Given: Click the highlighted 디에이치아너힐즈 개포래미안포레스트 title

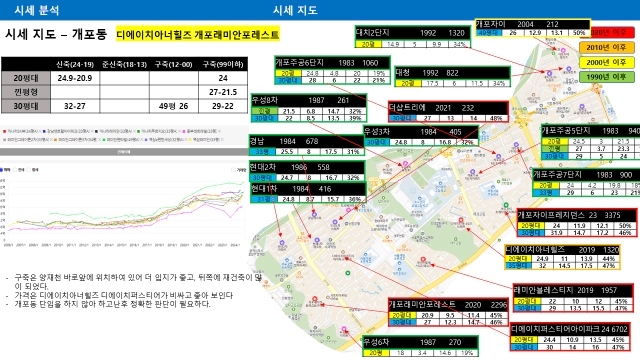Looking at the screenshot, I should pyautogui.click(x=198, y=34).
